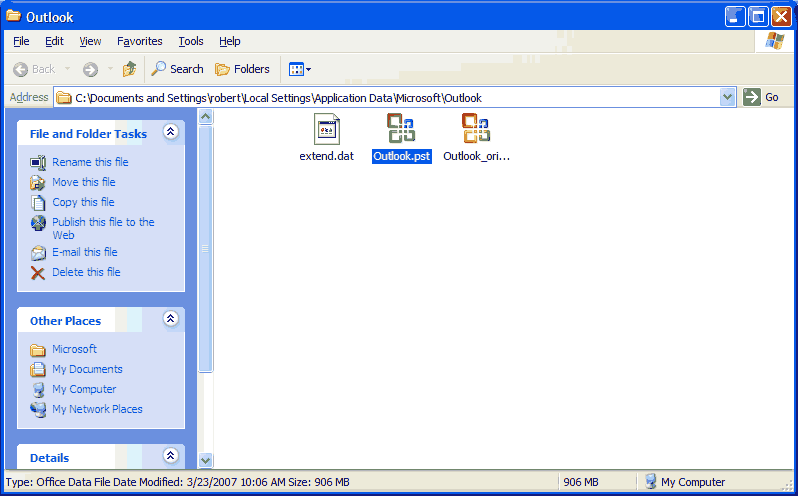Screen dimensions: 798x496
Task: Toggle the Details panel chevron
Action: coord(170,455)
